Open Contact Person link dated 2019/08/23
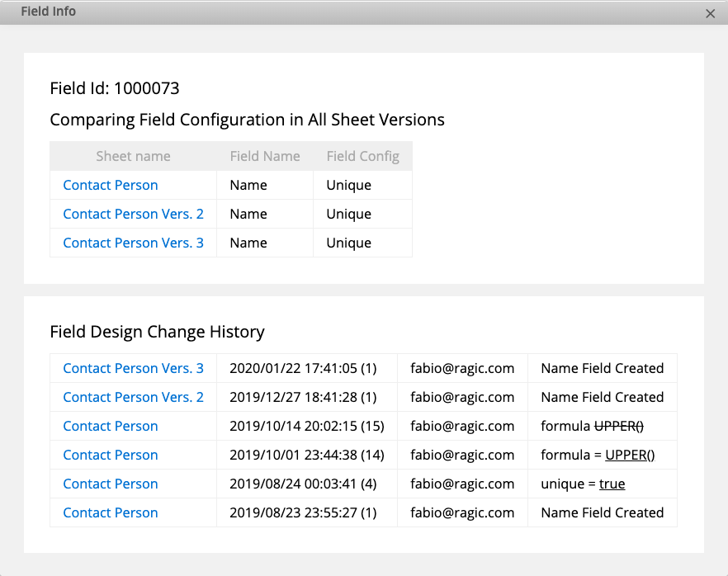 point(111,512)
